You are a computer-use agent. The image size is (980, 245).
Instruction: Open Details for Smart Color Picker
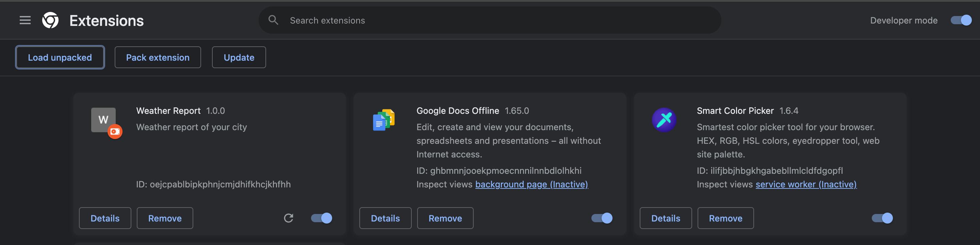[x=666, y=218]
